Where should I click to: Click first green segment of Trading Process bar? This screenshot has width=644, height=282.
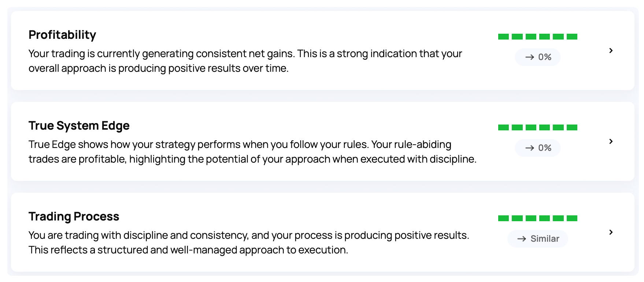click(503, 218)
